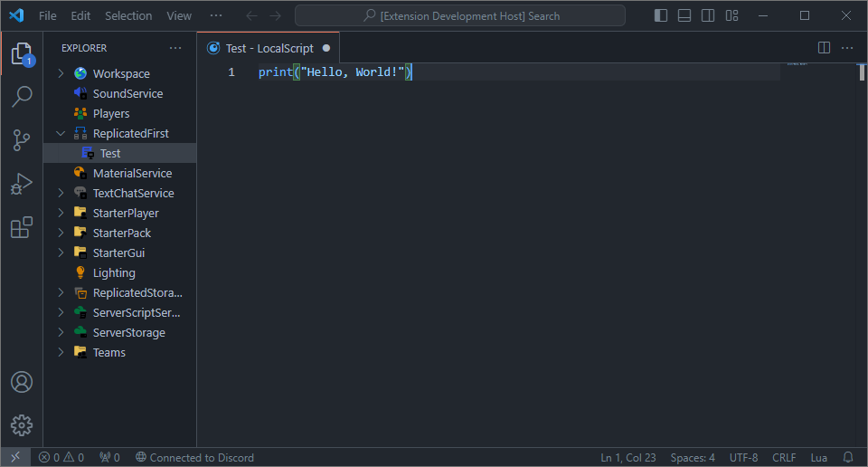Click the ports forwarded status item
868x467 pixels.
pyautogui.click(x=109, y=458)
